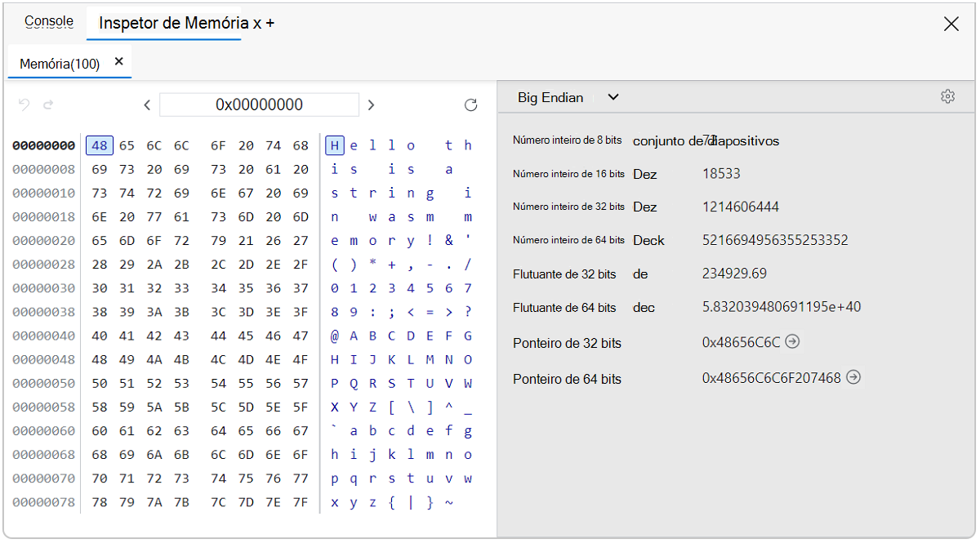Close the Memória(100) tab
This screenshot has width=980, height=543.
click(118, 61)
